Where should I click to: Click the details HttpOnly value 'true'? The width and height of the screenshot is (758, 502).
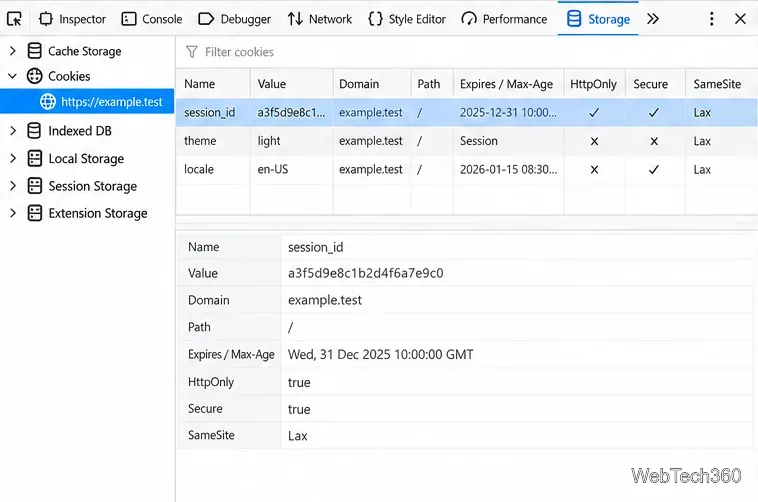click(x=299, y=382)
